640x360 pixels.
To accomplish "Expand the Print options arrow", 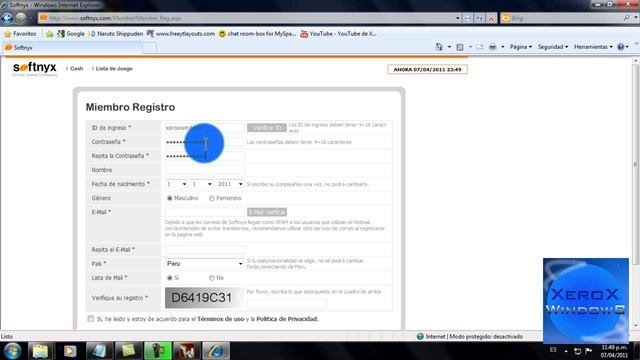I will (x=502, y=47).
